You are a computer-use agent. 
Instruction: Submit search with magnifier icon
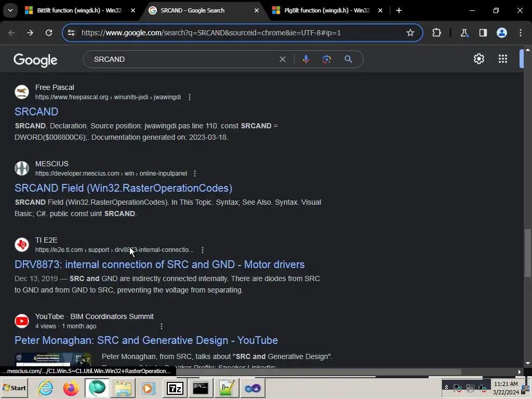pyautogui.click(x=348, y=59)
